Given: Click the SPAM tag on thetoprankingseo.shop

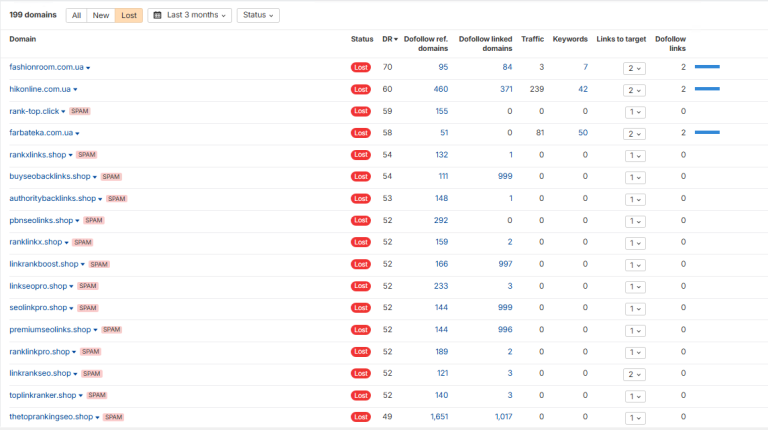Looking at the screenshot, I should pyautogui.click(x=114, y=417).
